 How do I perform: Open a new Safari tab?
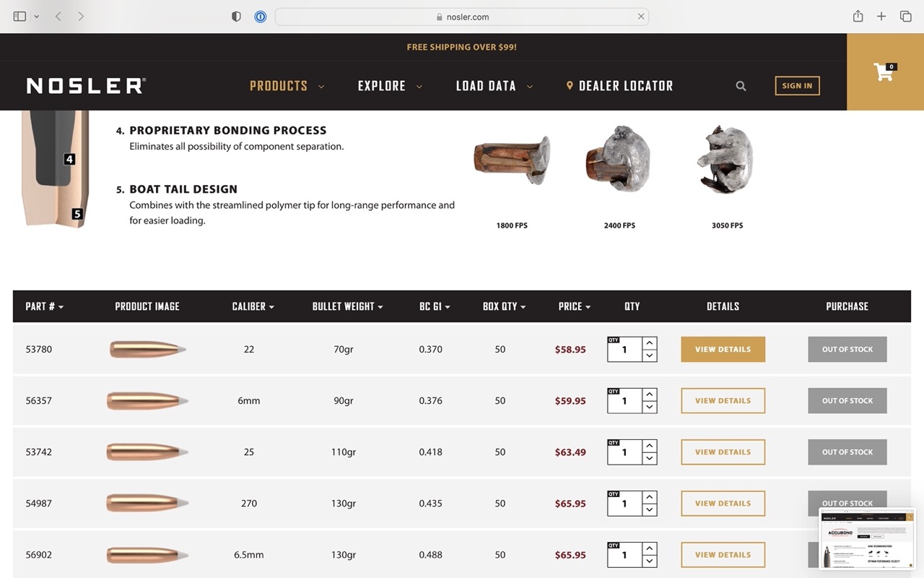tap(881, 16)
